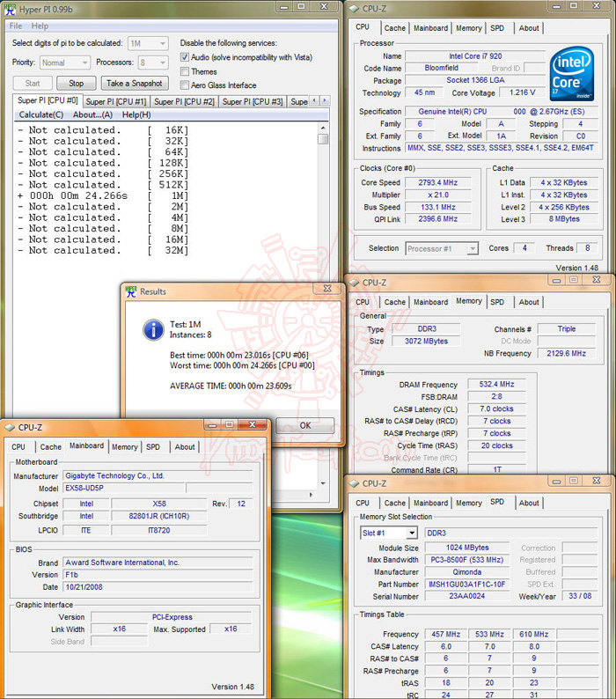Click the Intel Core i7 920 name field

coord(475,56)
